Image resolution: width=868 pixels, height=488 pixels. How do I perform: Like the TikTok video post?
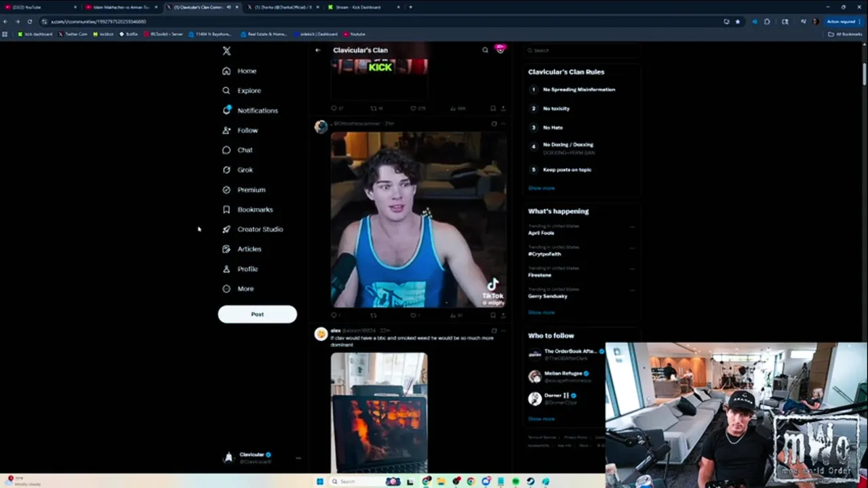pyautogui.click(x=414, y=315)
